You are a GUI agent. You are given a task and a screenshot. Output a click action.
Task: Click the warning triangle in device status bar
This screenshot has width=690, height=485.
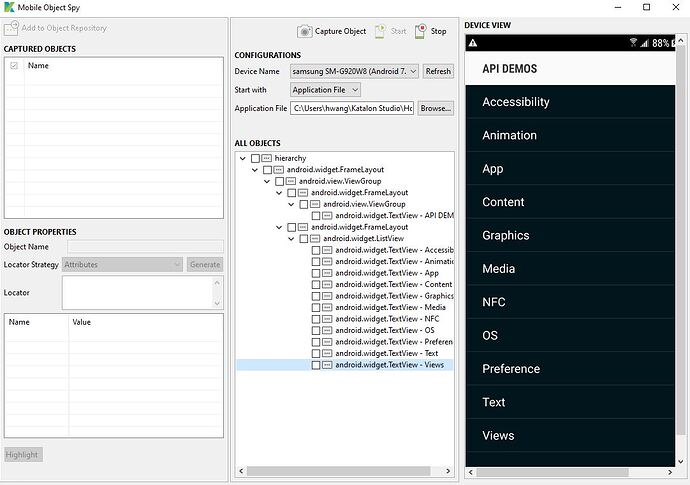pyautogui.click(x=473, y=44)
